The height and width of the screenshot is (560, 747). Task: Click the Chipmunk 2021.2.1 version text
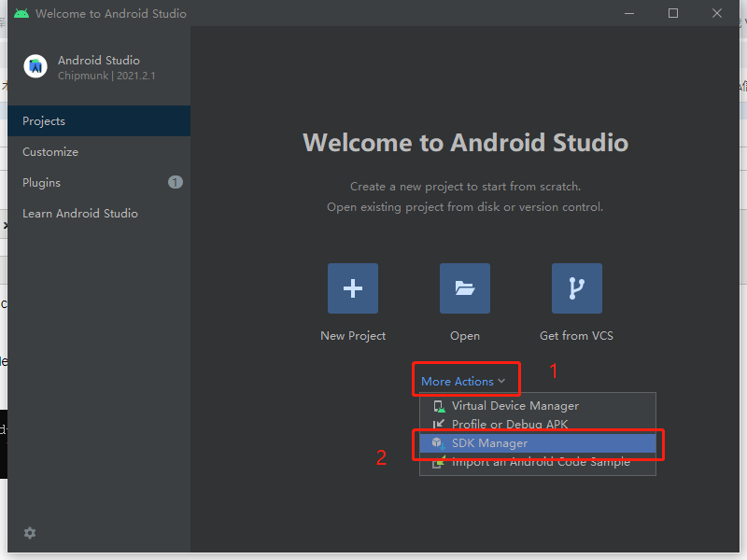coord(106,76)
